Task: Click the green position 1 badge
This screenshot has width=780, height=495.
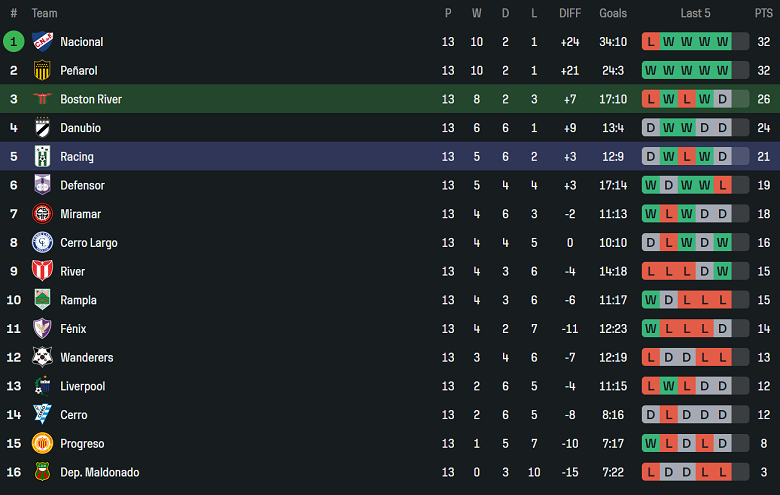Action: (14, 42)
